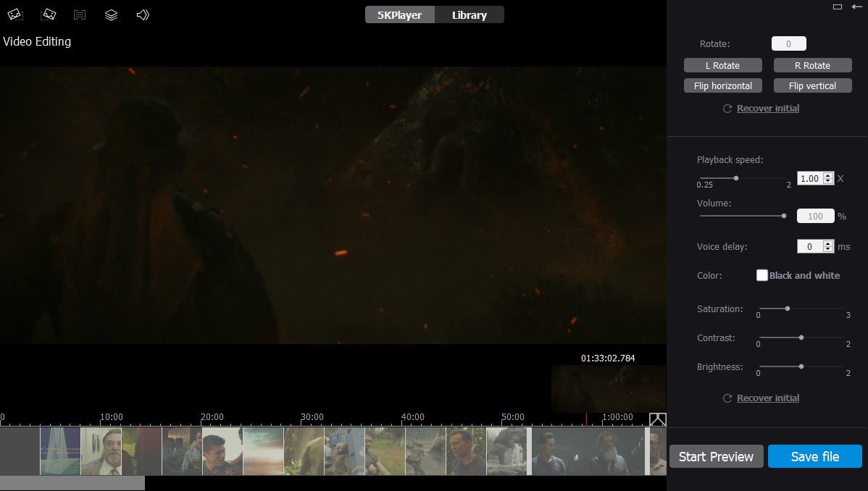Screen dimensions: 868x491
Task: Click the circular reset icon under Flip buttons
Action: click(727, 109)
